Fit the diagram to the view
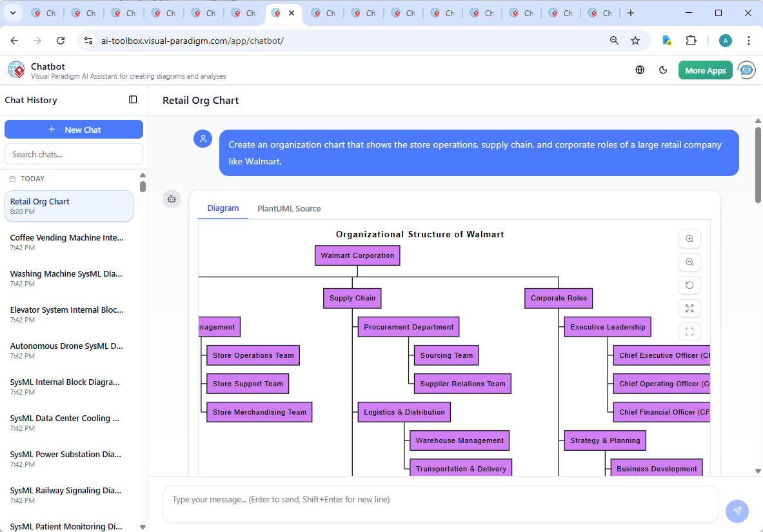The width and height of the screenshot is (763, 532). click(x=689, y=308)
